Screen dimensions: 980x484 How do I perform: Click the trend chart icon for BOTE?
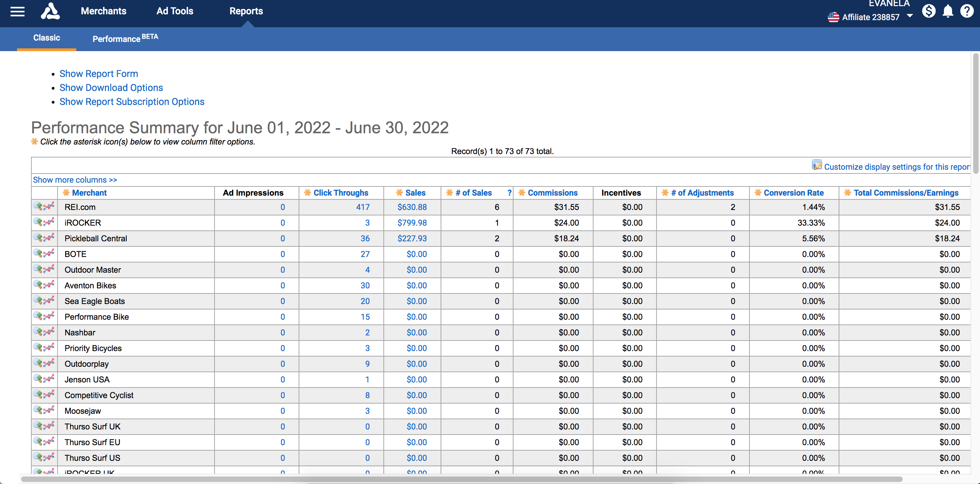[49, 253]
